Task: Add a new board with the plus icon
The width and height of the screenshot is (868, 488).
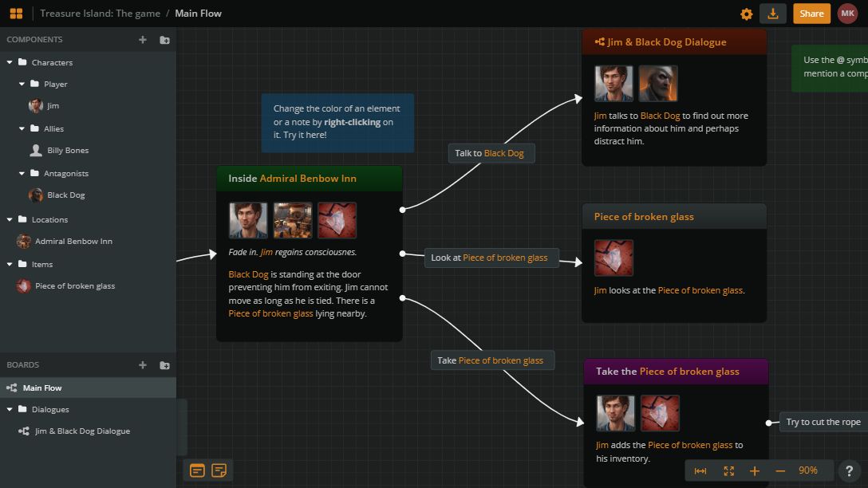Action: coord(142,364)
